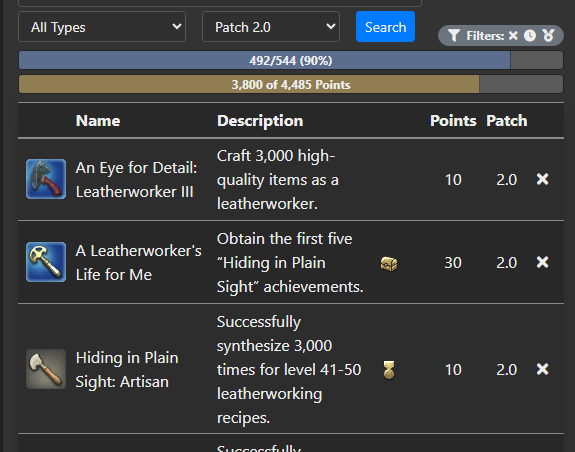This screenshot has height=452, width=575.
Task: Click the An Eye for Detail achievement icon
Action: tap(46, 179)
